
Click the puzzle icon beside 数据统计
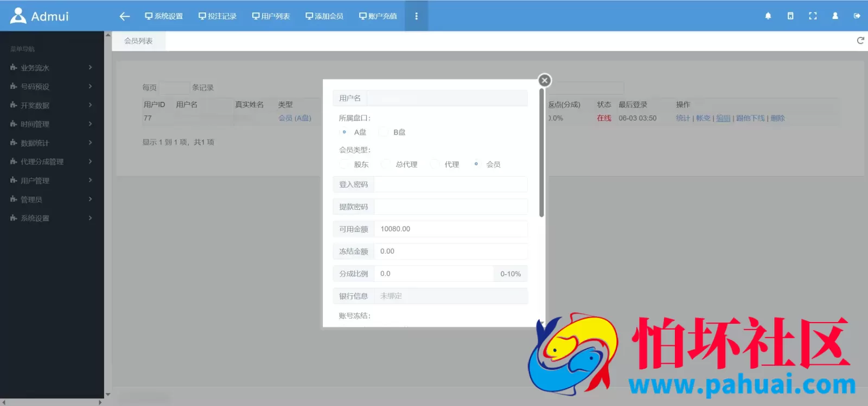pos(14,143)
